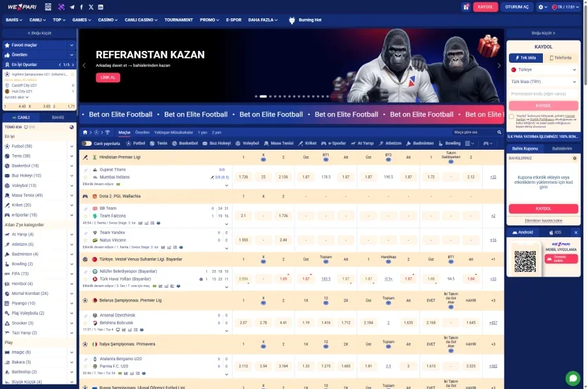Filter live matches by e-Sporlar
Viewport: 588px width, 389px height.
333,143
